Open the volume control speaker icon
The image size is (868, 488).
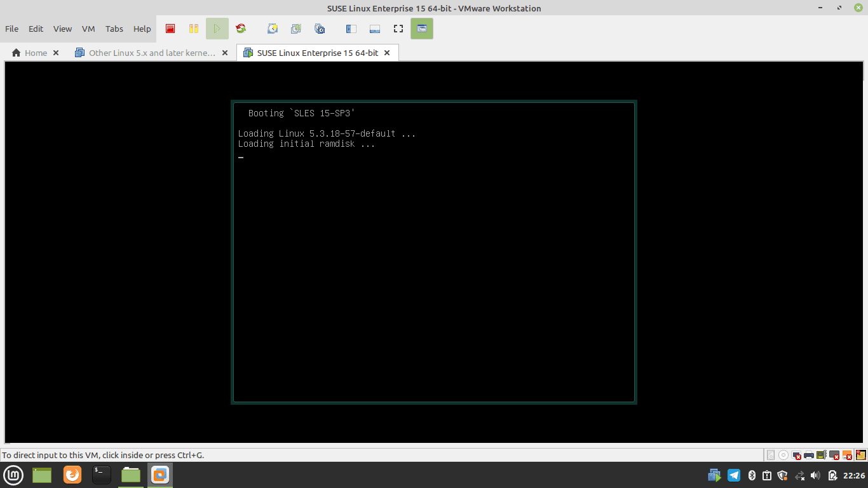click(x=816, y=475)
